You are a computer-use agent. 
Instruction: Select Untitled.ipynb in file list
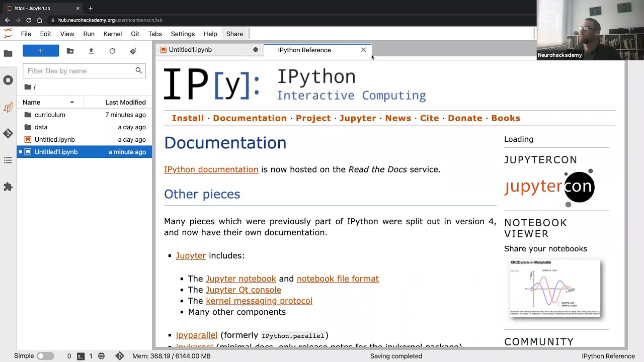click(x=85, y=140)
